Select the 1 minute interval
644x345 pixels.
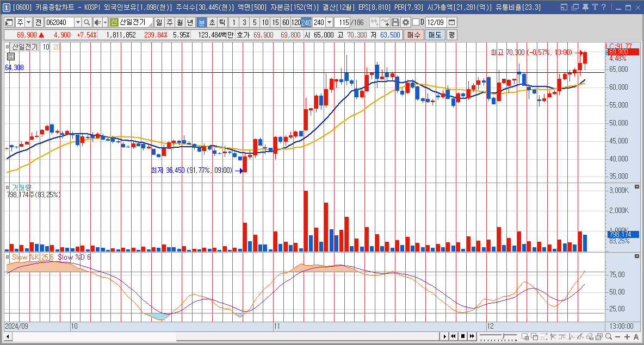click(x=234, y=23)
